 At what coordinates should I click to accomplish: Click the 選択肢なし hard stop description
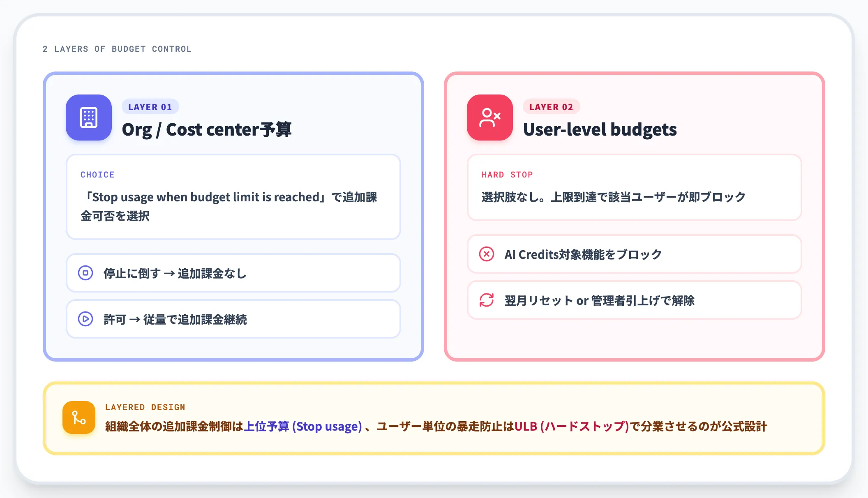pyautogui.click(x=614, y=197)
